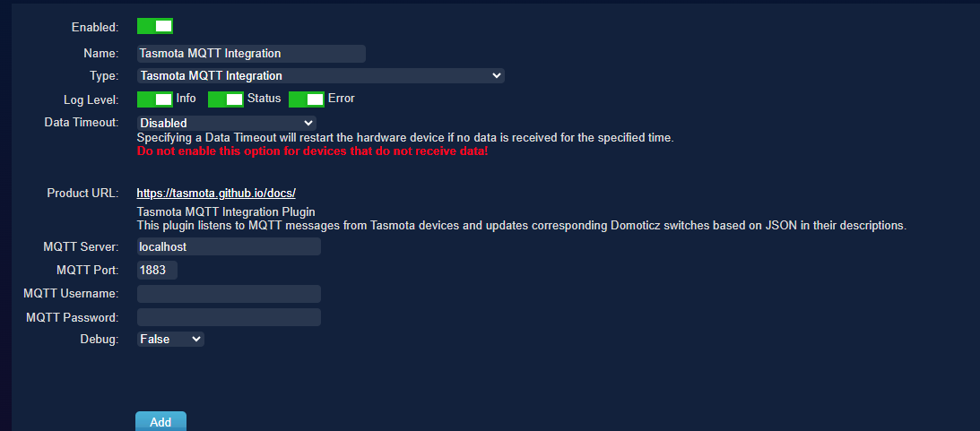Toggle the Error log level switch
980x431 pixels.
tap(307, 99)
